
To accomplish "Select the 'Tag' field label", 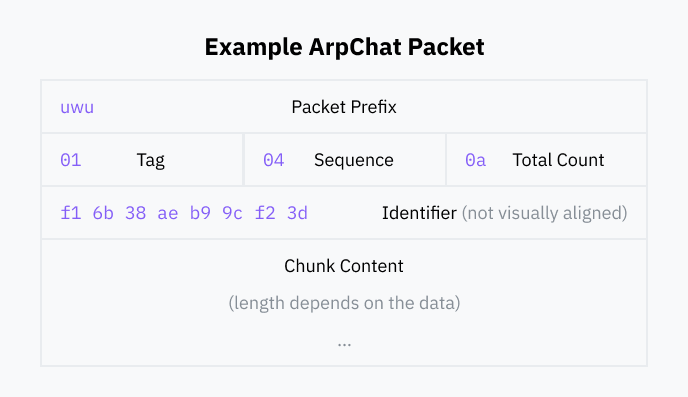I will coord(150,161).
